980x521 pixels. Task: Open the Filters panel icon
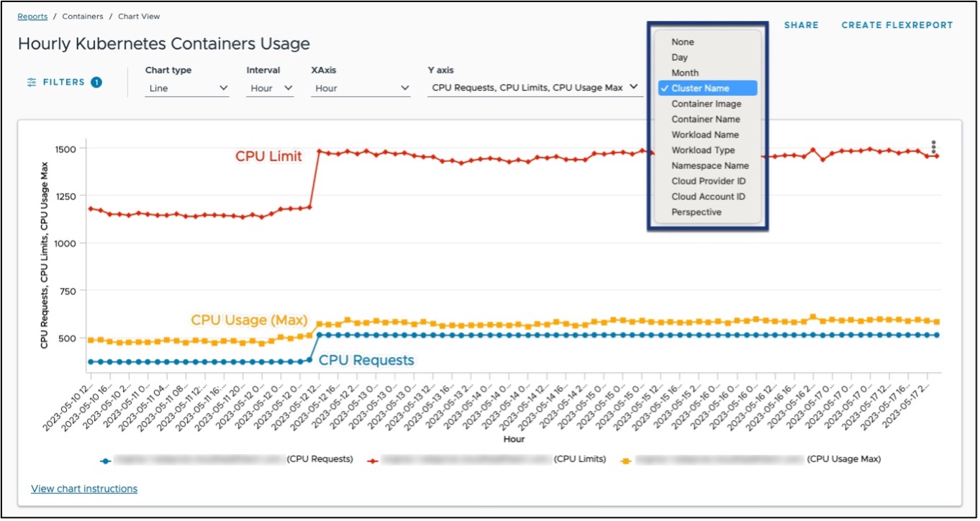[32, 81]
